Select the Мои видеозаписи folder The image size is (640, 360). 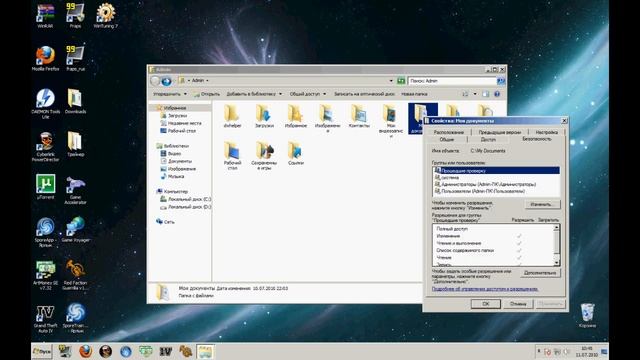(x=391, y=121)
